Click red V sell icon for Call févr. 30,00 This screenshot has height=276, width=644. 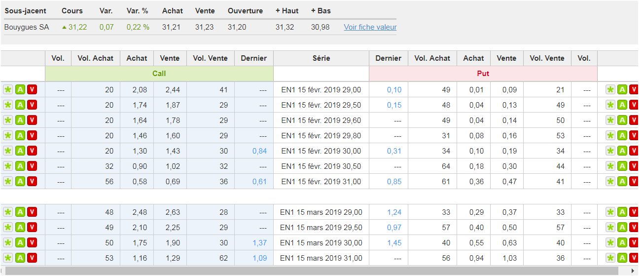click(x=32, y=151)
